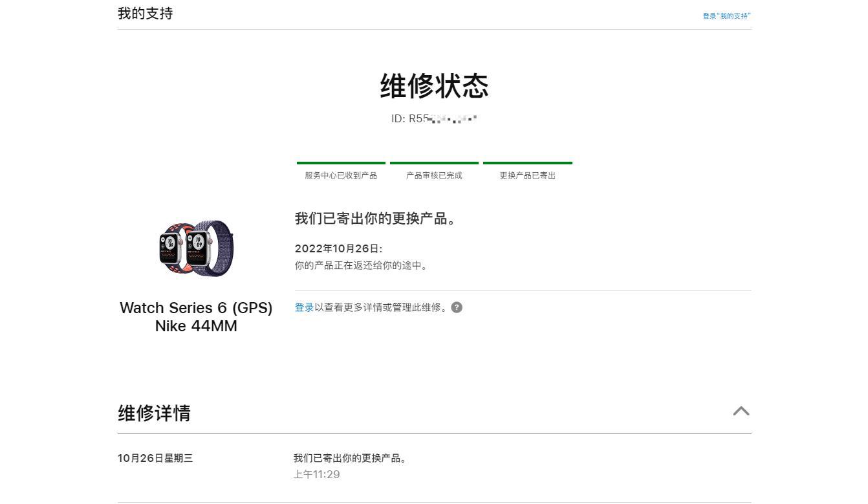Select the 服务中心已收到产品 progress step label
Screen dimensions: 868x504
click(x=341, y=175)
